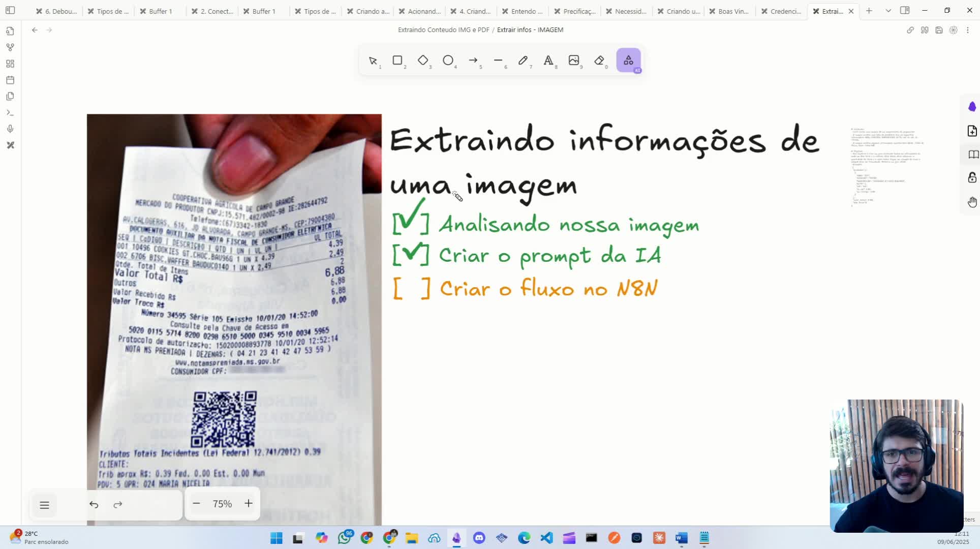Enable the hand pan tool on the right edge
The image size is (980, 549).
(972, 202)
